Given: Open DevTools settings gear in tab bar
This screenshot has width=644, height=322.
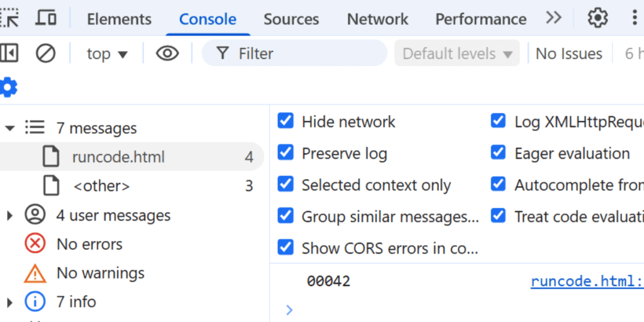Looking at the screenshot, I should (597, 18).
